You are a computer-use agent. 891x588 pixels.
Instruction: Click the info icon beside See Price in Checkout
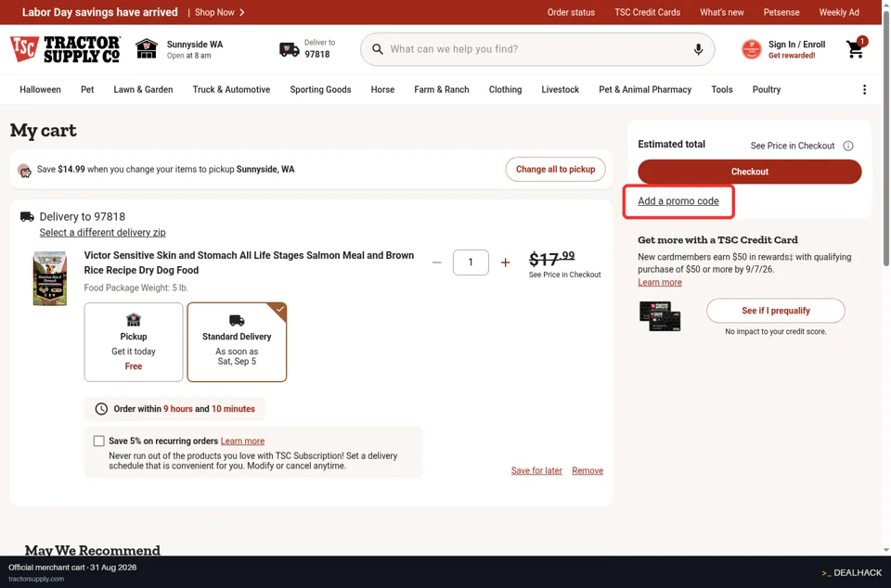pyautogui.click(x=847, y=146)
